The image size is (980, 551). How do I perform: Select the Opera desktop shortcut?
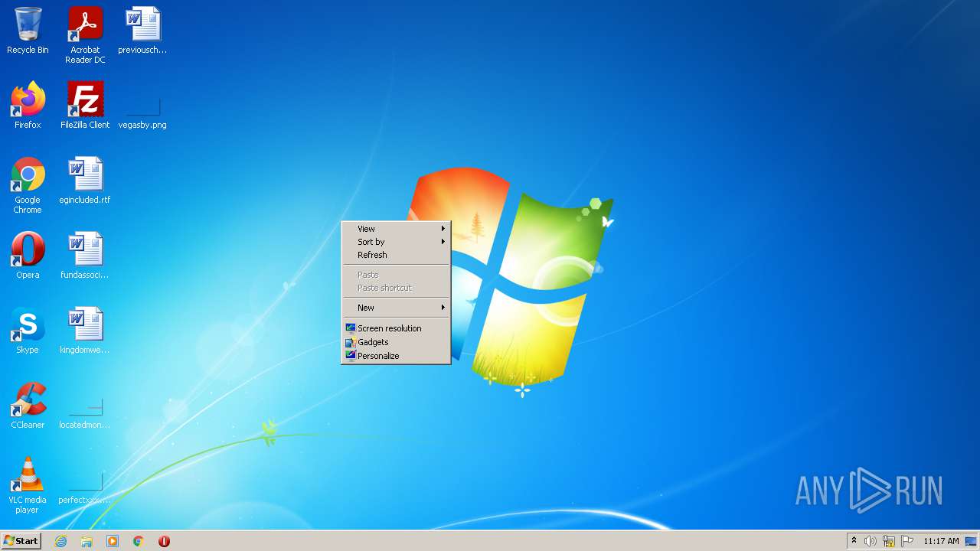pyautogui.click(x=28, y=256)
